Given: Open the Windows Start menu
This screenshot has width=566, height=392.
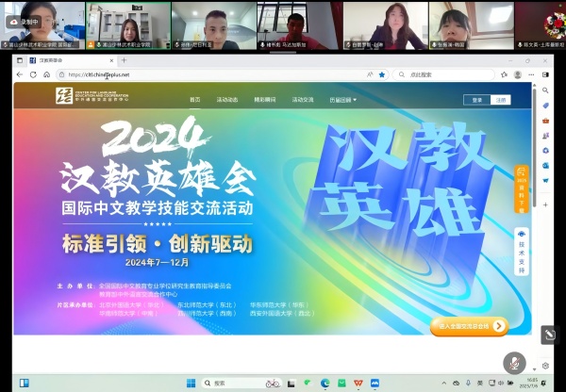Looking at the screenshot, I should tap(191, 383).
